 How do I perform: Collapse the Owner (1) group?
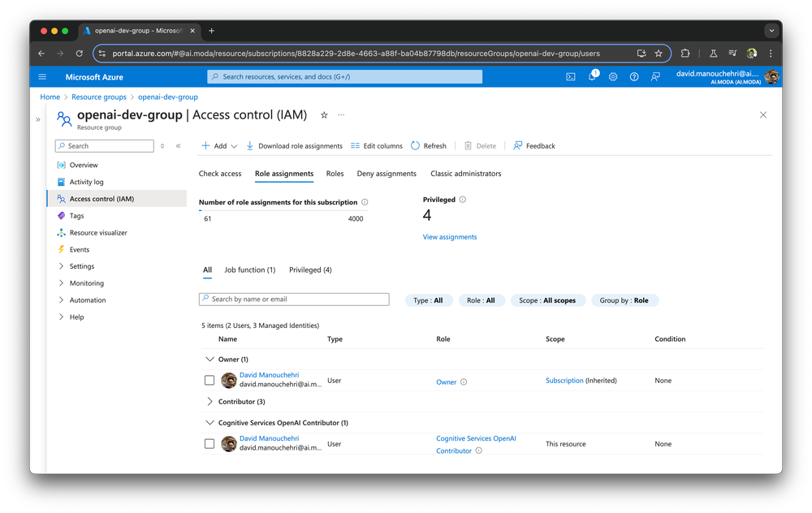pos(210,359)
